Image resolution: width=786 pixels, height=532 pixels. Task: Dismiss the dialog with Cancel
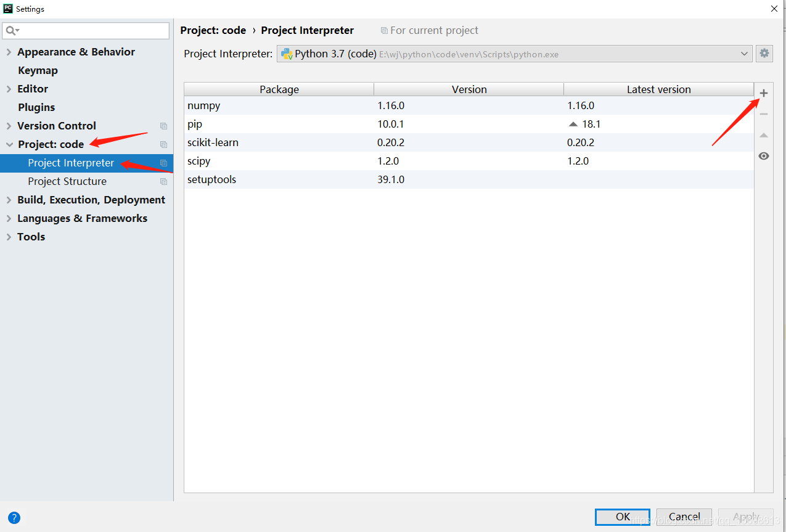coord(684,517)
